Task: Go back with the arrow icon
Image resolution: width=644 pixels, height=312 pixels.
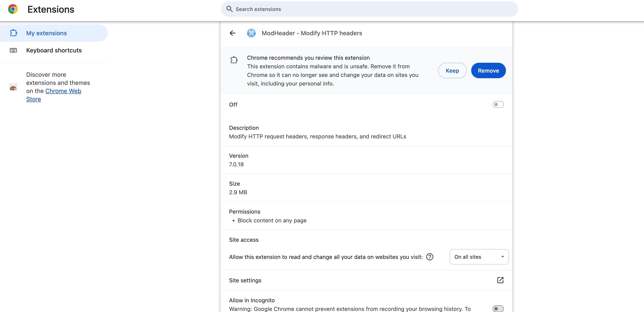Action: (232, 33)
